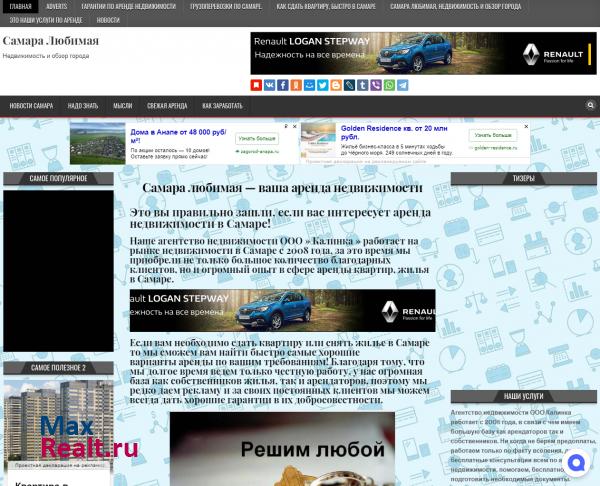Viewport: 600px width, 486px height.
Task: Close the Golden Residence ad
Action: coord(526,126)
